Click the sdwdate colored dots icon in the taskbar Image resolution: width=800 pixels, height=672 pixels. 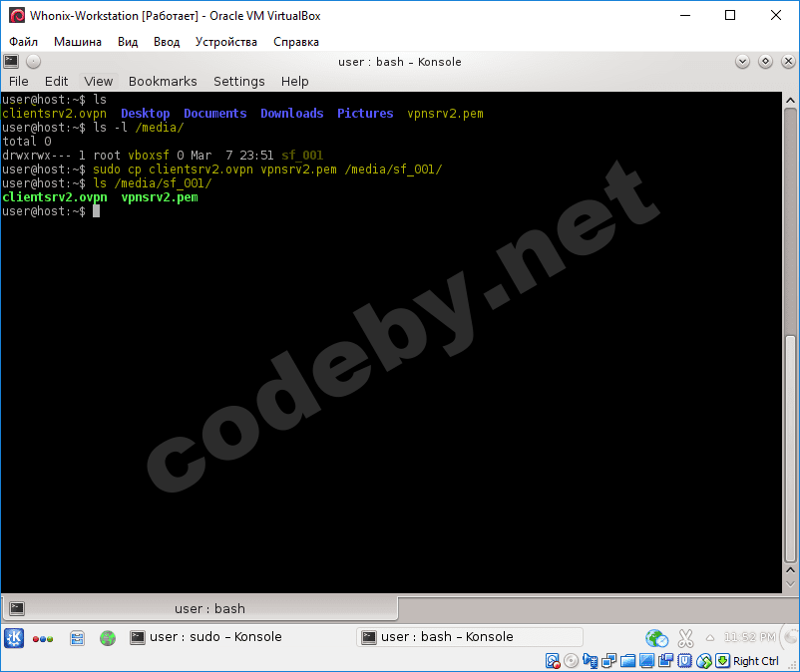point(40,638)
